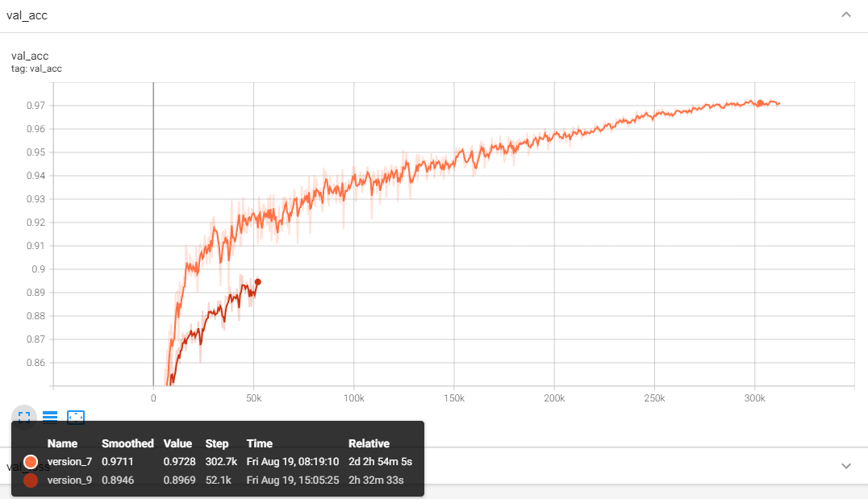Click the 150k label on the x-axis
The image size is (868, 499).
[x=454, y=398]
